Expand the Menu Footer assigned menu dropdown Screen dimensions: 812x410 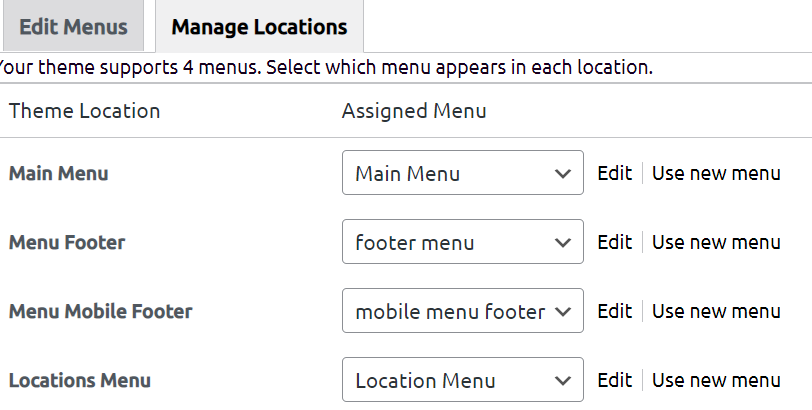point(462,242)
